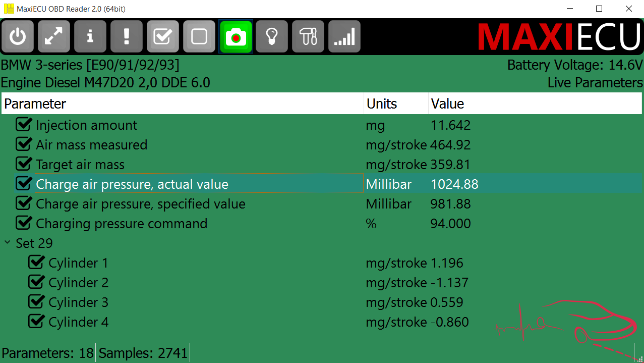Select the Cylinder 3 row label
644x363 pixels.
click(78, 302)
